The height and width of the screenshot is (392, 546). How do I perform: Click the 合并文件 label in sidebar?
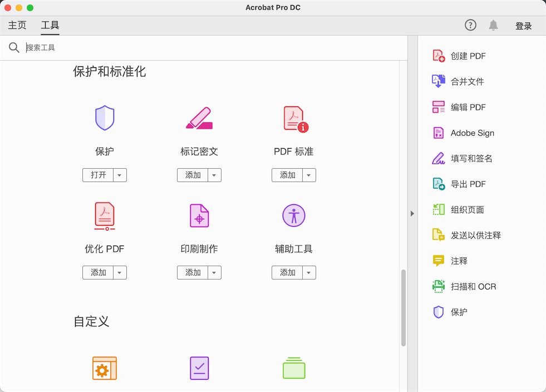coord(468,81)
